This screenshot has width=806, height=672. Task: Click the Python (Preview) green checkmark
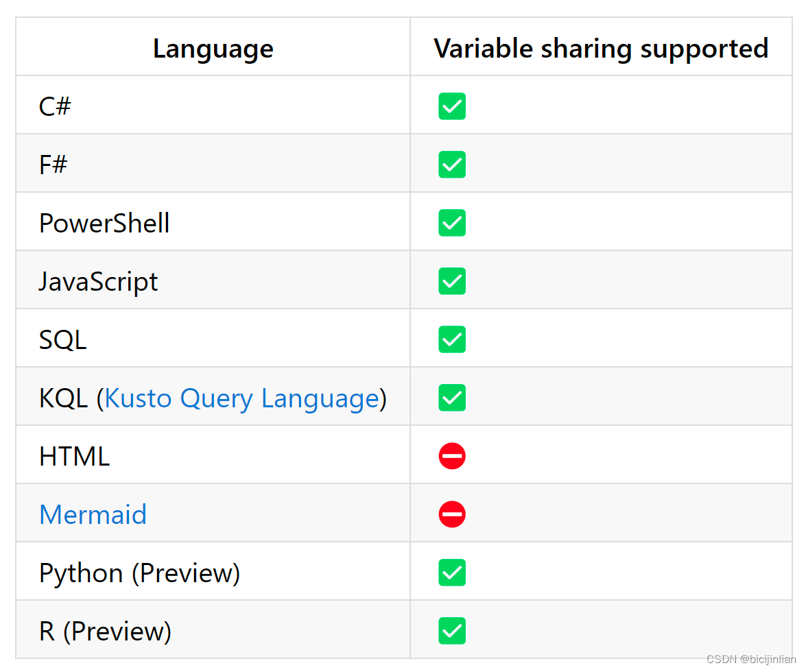452,573
